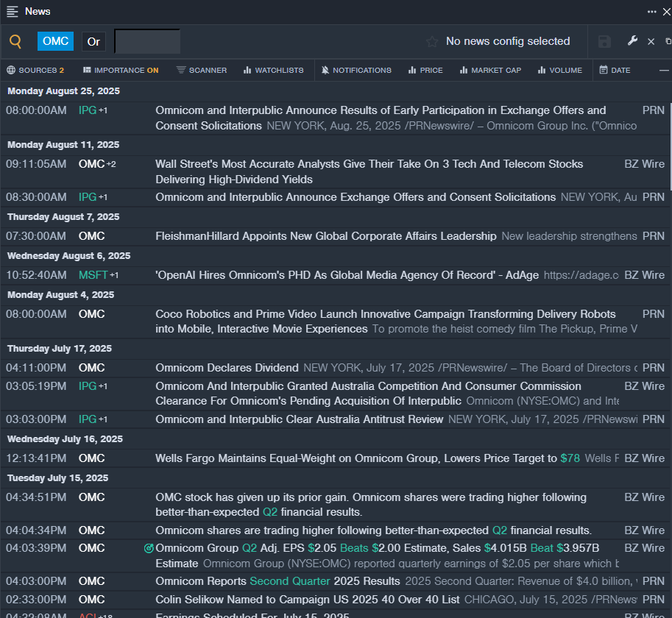Open Announce Exchange Offers and Consent Solicitations headline at 08:30:00AM
The image size is (672, 618).
point(356,197)
